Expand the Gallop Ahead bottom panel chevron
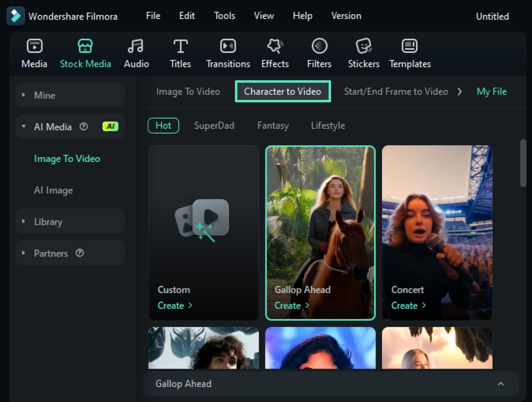This screenshot has height=402, width=532. pyautogui.click(x=500, y=384)
